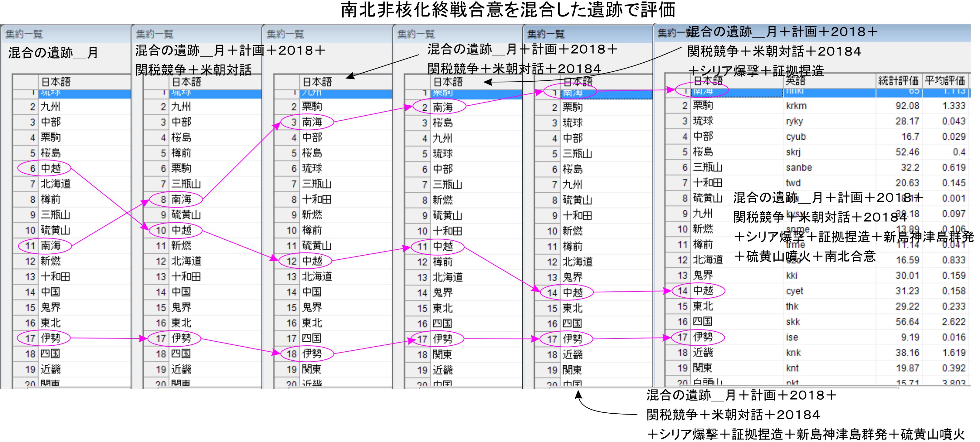Click average value 2.622 for 四国
This screenshot has height=442, width=980.
(x=953, y=322)
